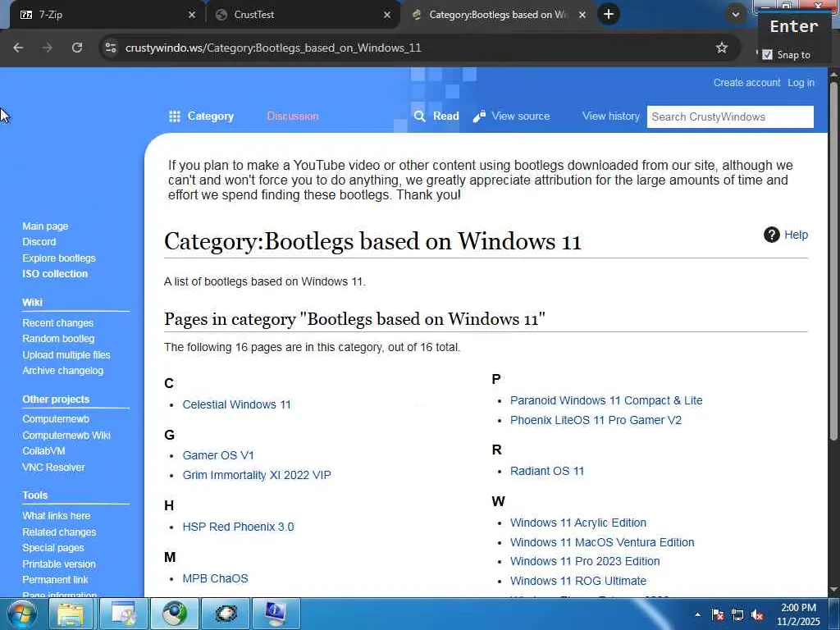The height and width of the screenshot is (630, 840).
Task: Open Permanent link in Tools
Action: click(x=55, y=580)
